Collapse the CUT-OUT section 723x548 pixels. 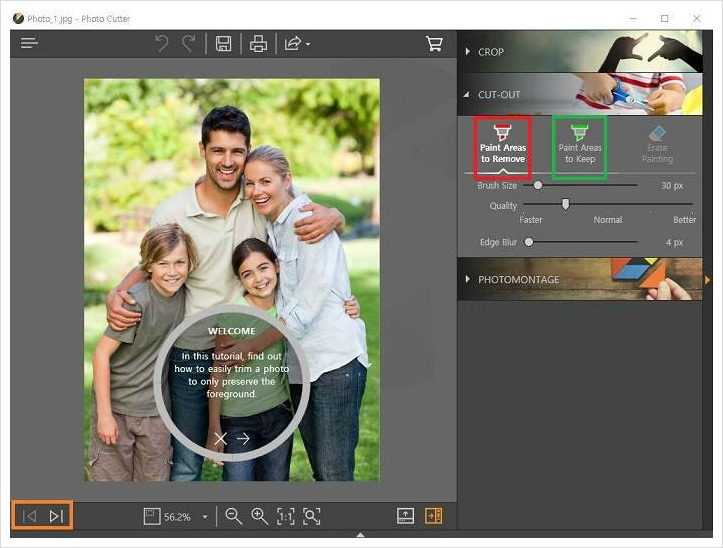click(x=580, y=94)
